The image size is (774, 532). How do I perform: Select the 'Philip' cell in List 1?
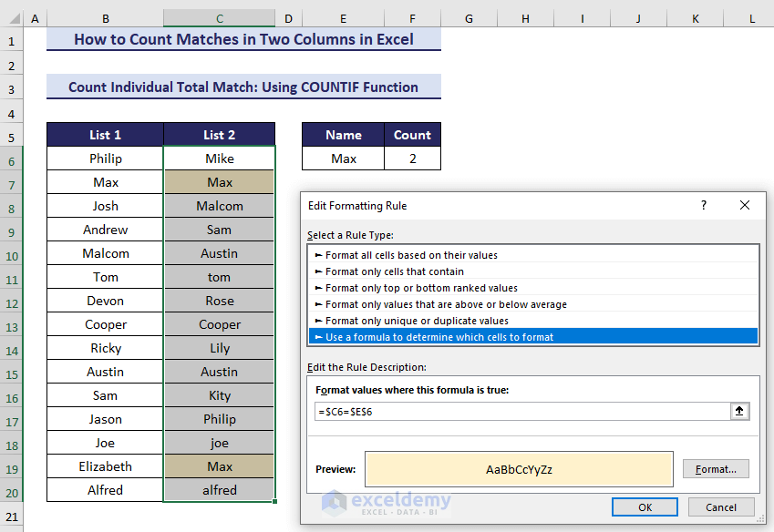pyautogui.click(x=106, y=159)
